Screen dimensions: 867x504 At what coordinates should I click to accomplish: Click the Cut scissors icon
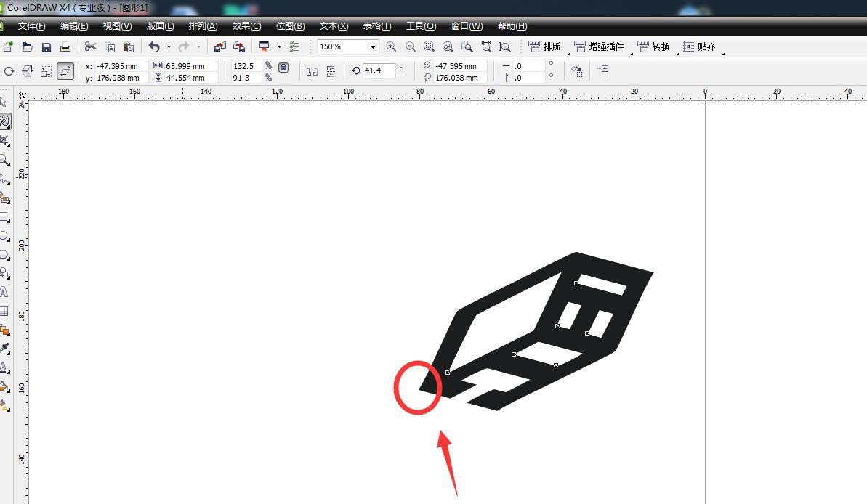tap(90, 47)
